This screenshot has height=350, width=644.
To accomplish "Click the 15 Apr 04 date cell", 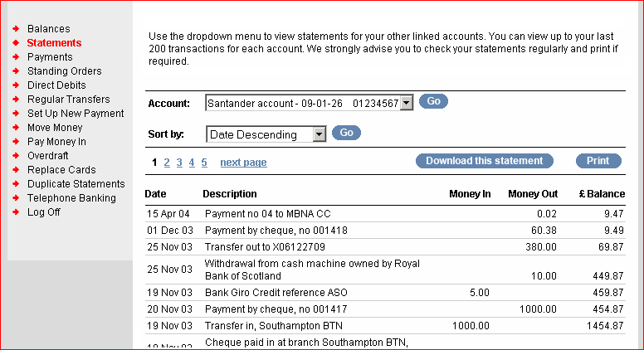I will (x=168, y=214).
